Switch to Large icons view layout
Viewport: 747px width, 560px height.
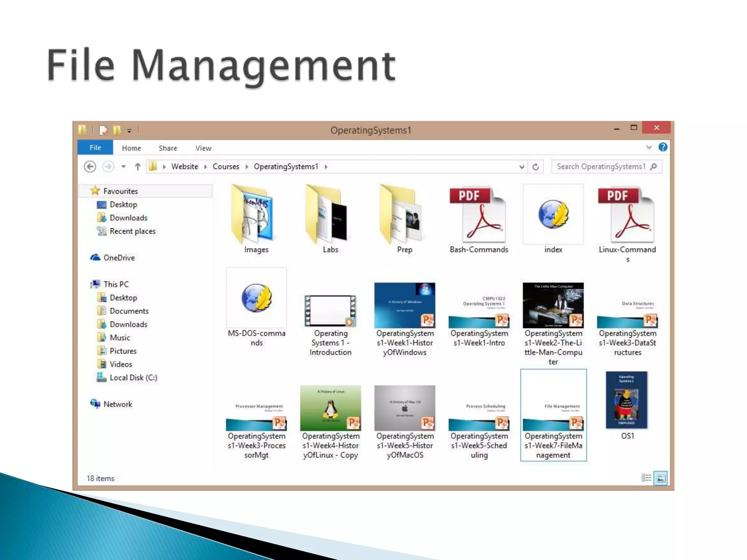tap(661, 478)
